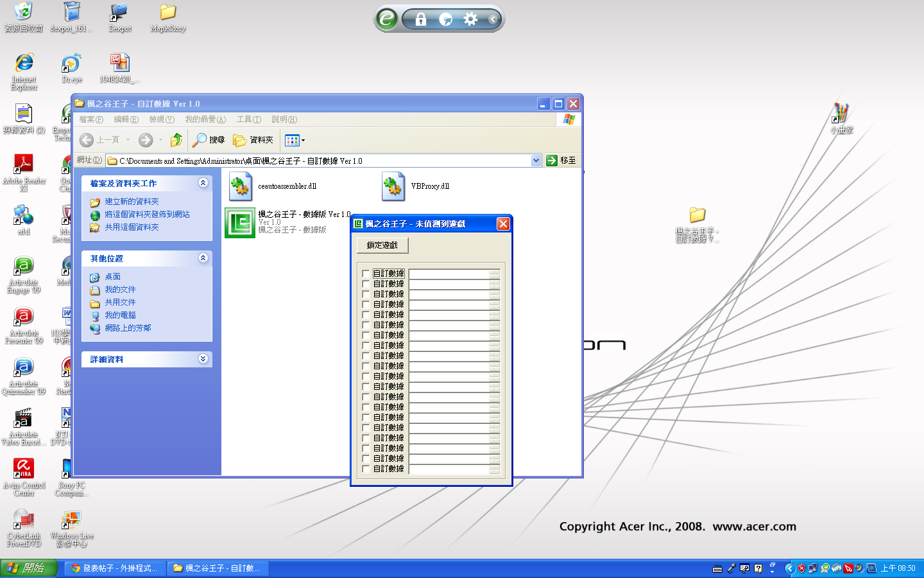Click the microphone icon in language bar
The width and height of the screenshot is (924, 578).
[731, 568]
